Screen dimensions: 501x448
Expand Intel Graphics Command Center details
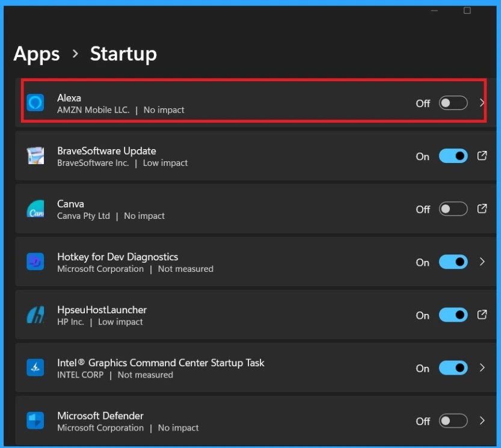(481, 367)
